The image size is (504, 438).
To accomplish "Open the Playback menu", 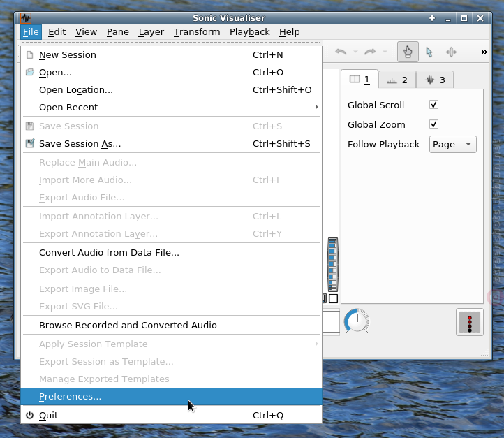I will click(x=249, y=32).
